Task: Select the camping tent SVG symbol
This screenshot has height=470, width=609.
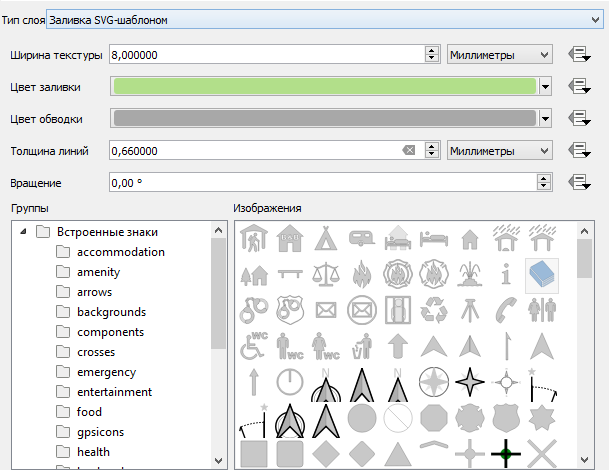Action: (x=325, y=238)
